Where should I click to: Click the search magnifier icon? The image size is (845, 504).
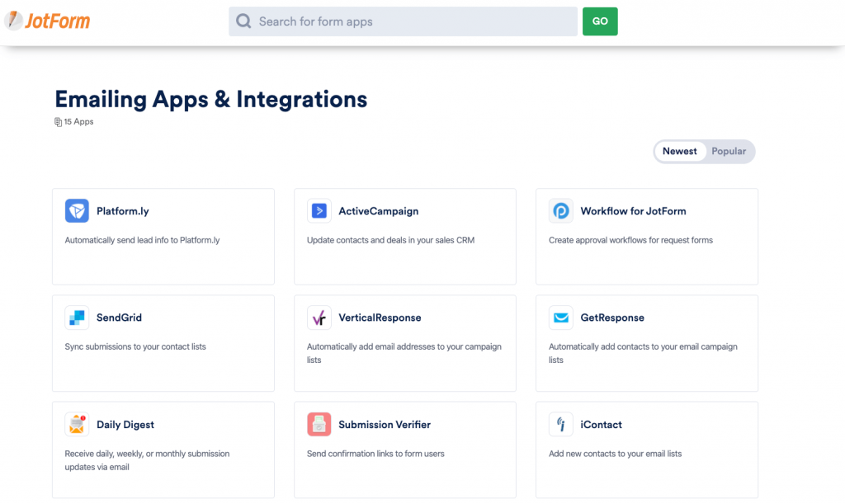(243, 21)
